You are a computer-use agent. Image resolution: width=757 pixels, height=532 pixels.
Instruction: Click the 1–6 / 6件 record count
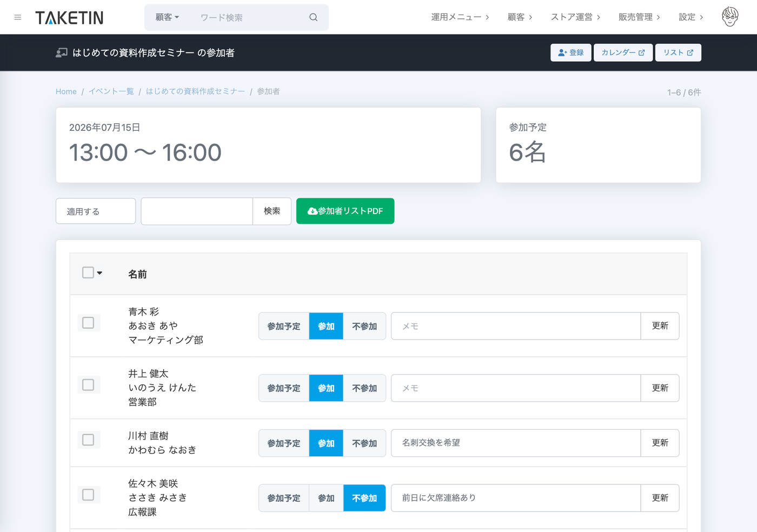pos(684,92)
